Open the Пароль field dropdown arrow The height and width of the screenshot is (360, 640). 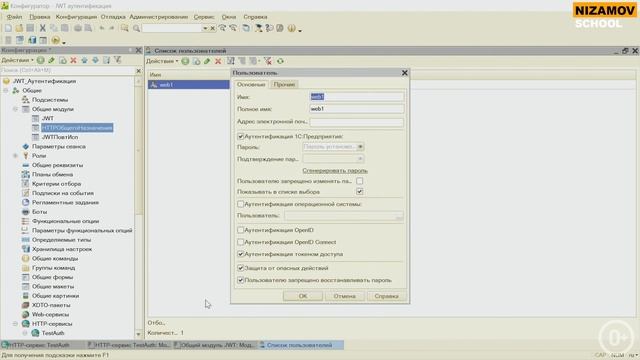pos(360,147)
